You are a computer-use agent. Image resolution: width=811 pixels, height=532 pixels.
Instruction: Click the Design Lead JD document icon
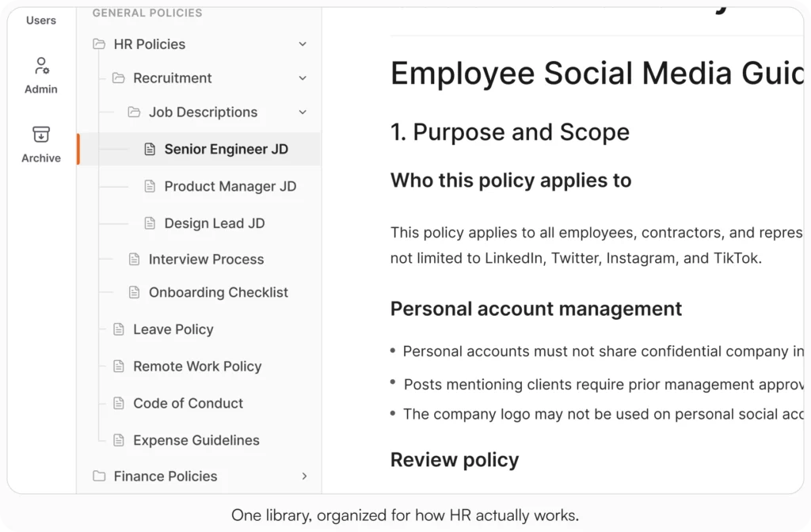[x=150, y=223]
